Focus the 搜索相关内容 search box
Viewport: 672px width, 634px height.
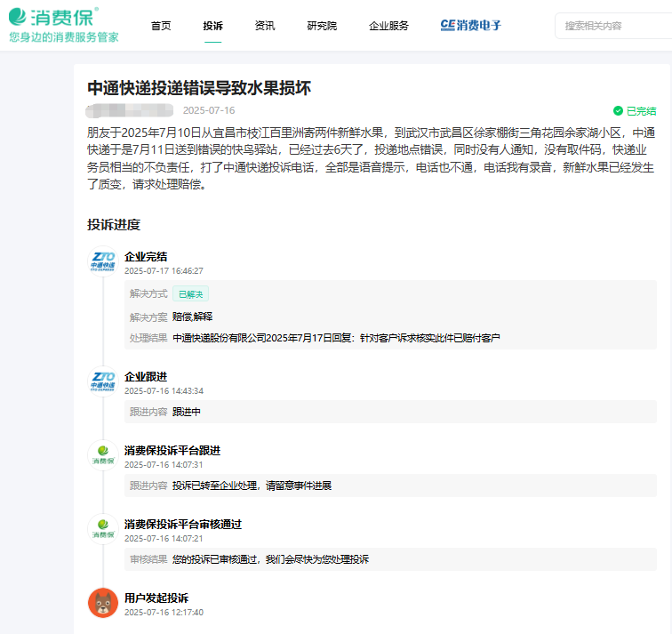[613, 26]
